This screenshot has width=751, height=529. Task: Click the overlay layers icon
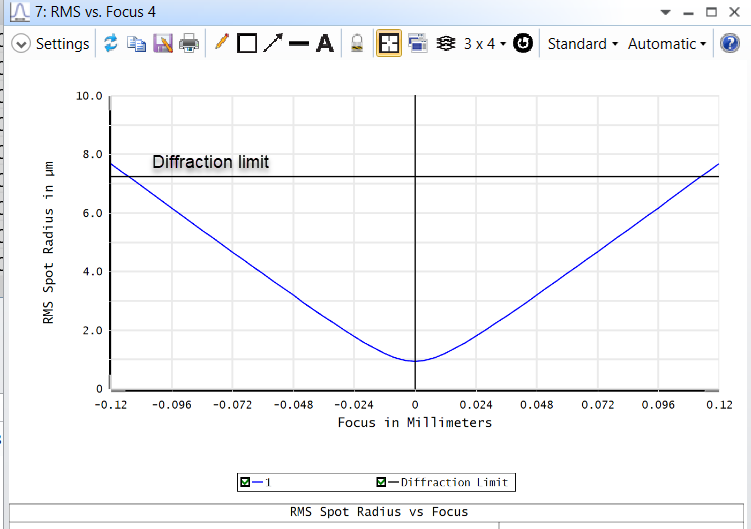click(x=445, y=44)
